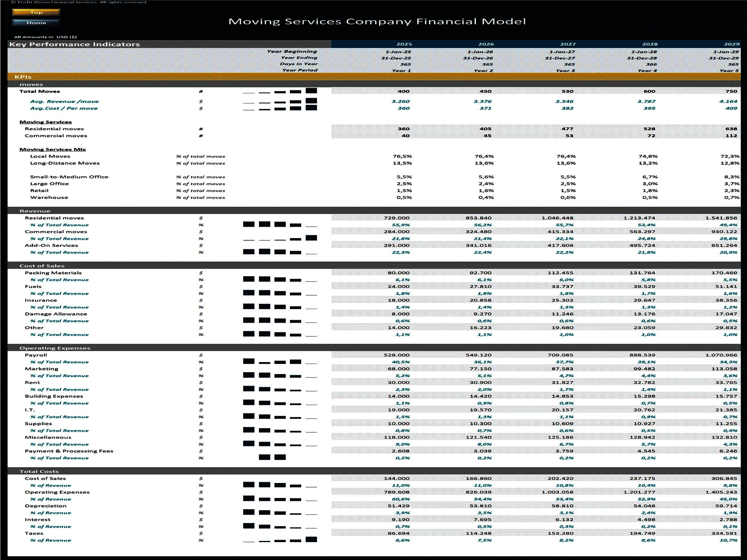The image size is (747, 560).
Task: Go to Home via the Home button
Action: point(36,23)
